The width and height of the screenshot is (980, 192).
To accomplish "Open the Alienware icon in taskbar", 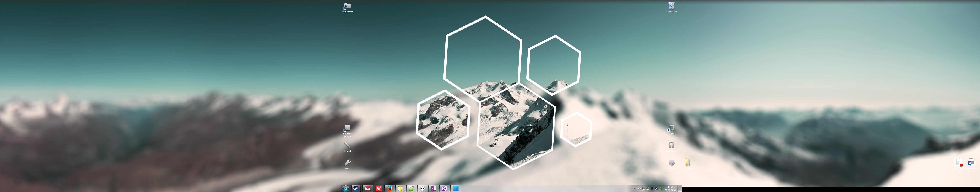I will (x=422, y=189).
